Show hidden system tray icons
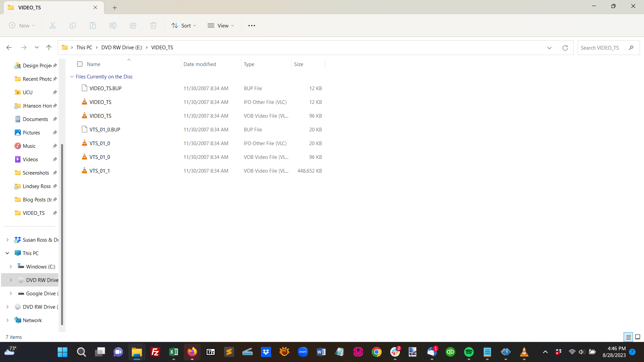Screen dimensions: 644x362 point(545,352)
